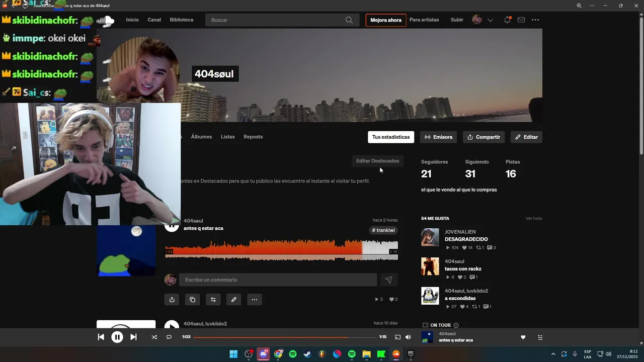644x362 pixels.
Task: Open Steam from the taskbar
Action: pyautogui.click(x=307, y=354)
